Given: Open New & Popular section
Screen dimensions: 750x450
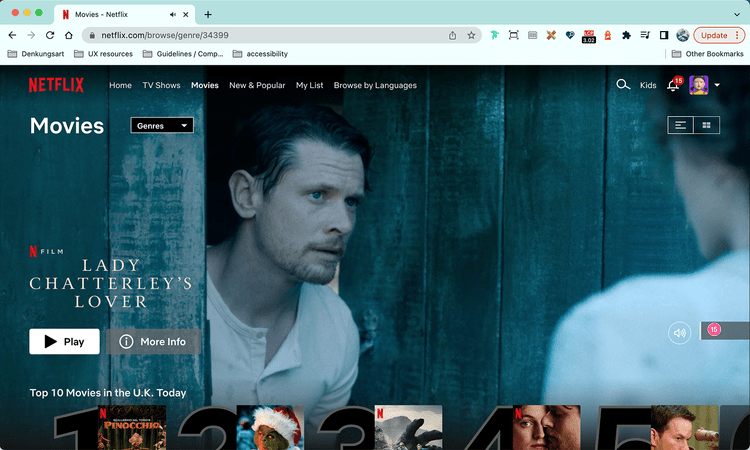Looking at the screenshot, I should pos(257,85).
